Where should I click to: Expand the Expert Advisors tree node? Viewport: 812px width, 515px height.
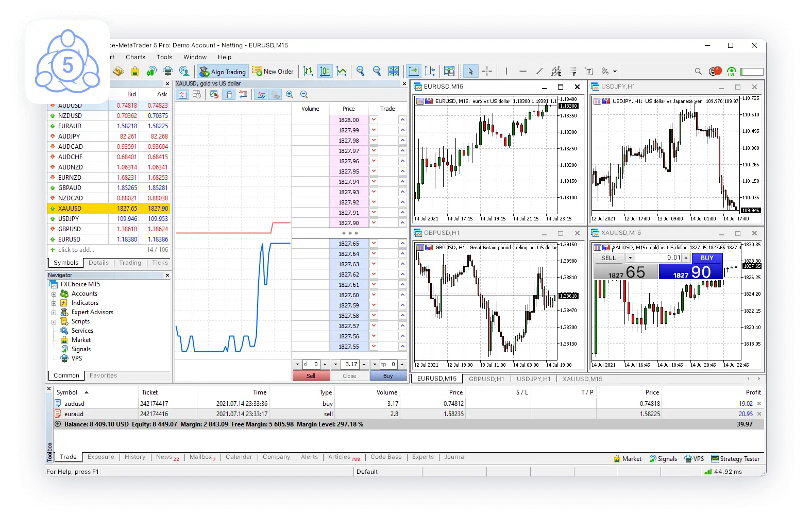click(x=54, y=313)
